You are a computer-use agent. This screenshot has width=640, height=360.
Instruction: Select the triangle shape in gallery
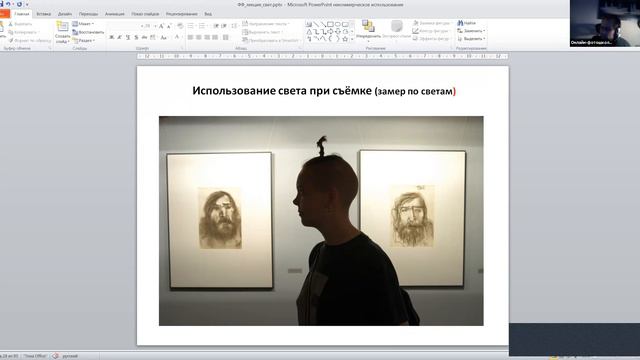[x=309, y=31]
